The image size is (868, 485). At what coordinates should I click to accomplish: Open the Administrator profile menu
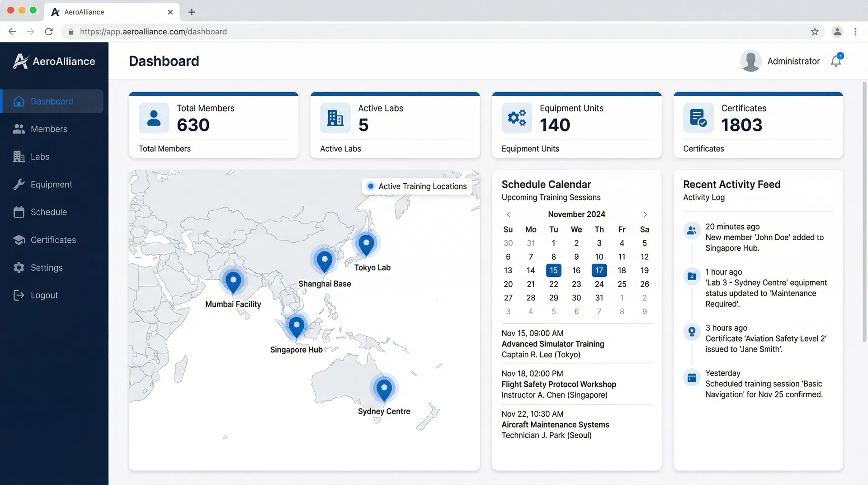(x=780, y=61)
